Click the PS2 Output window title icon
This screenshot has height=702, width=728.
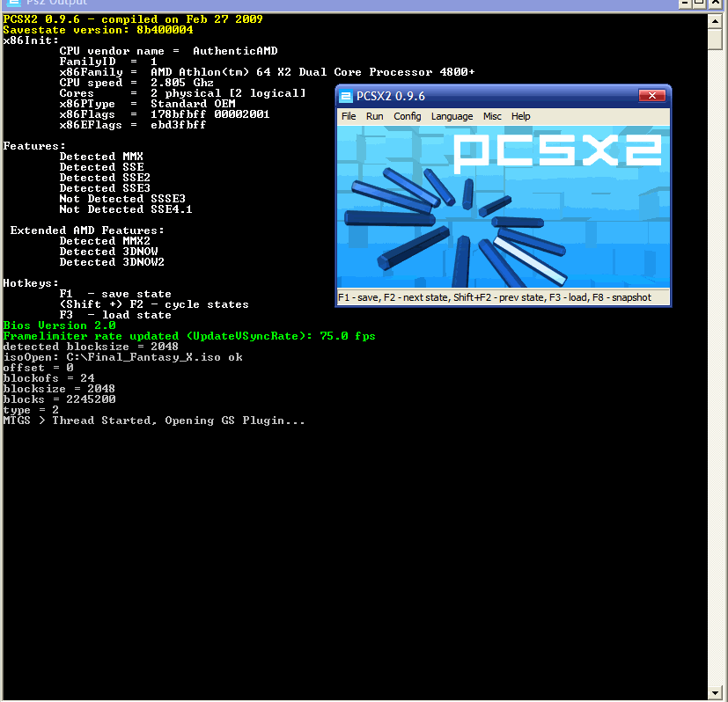[x=13, y=3]
